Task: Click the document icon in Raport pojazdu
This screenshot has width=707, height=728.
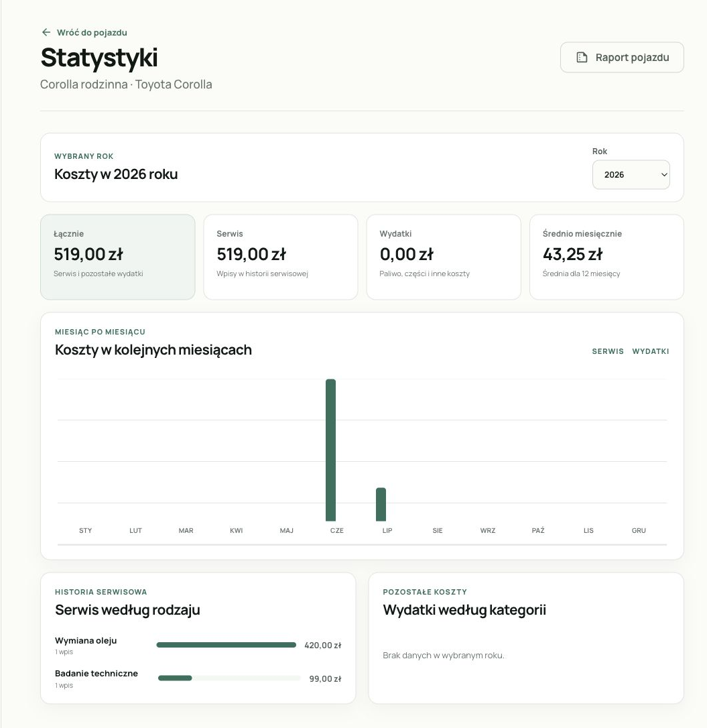Action: click(x=582, y=58)
